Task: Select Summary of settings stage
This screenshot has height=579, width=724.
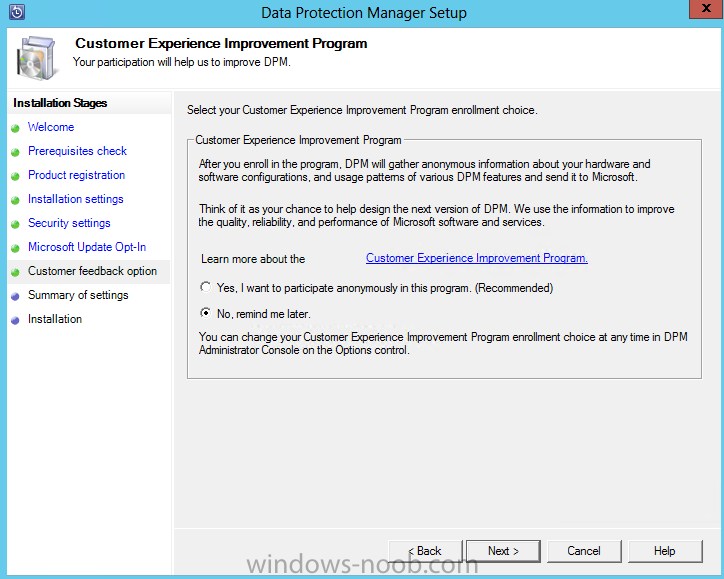Action: (78, 295)
